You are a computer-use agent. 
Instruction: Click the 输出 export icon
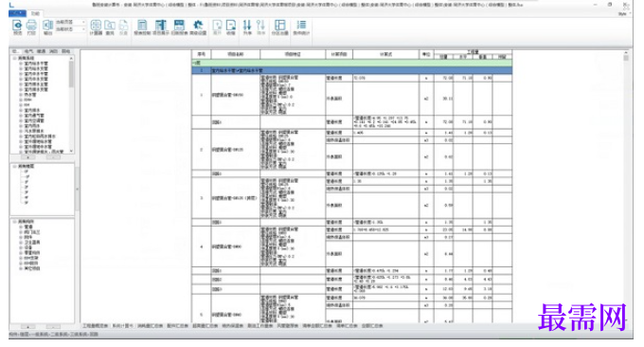pyautogui.click(x=47, y=27)
